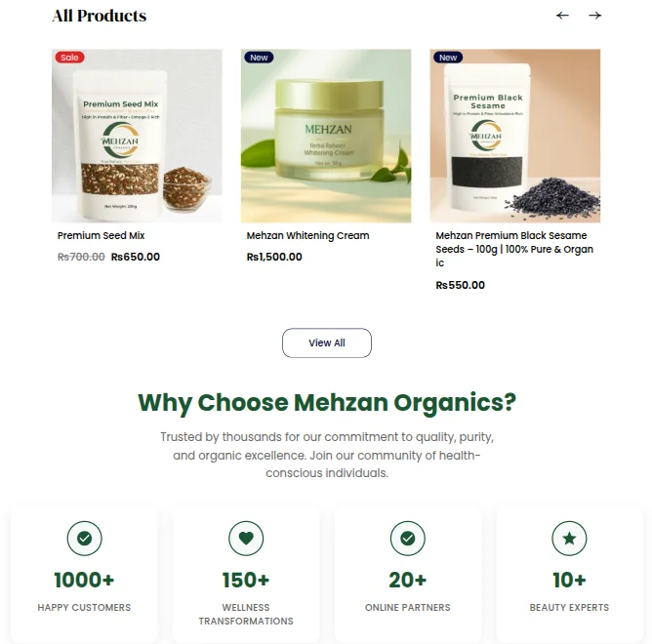Open the Premium Seed Mix product title
The height and width of the screenshot is (644, 652).
pyautogui.click(x=102, y=235)
